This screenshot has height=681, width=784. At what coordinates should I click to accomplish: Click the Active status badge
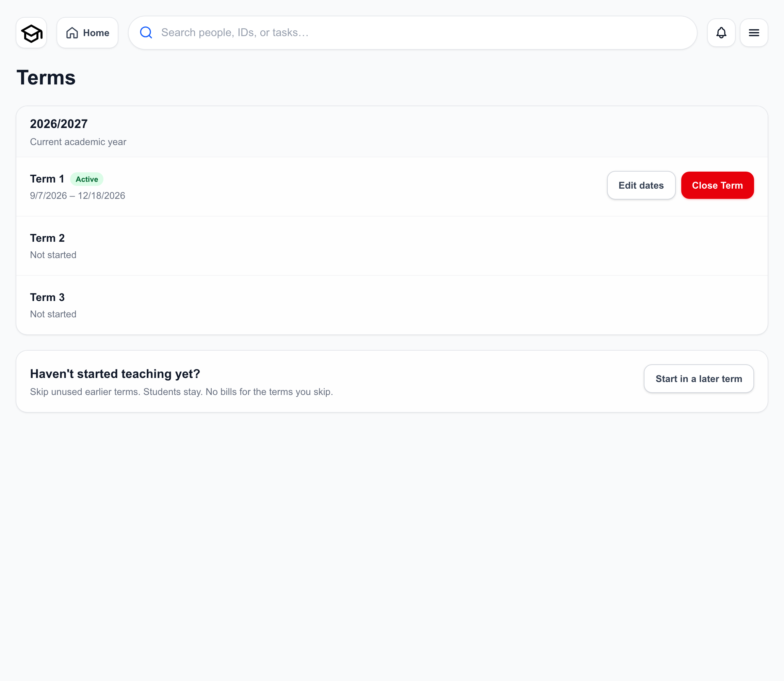(x=87, y=179)
